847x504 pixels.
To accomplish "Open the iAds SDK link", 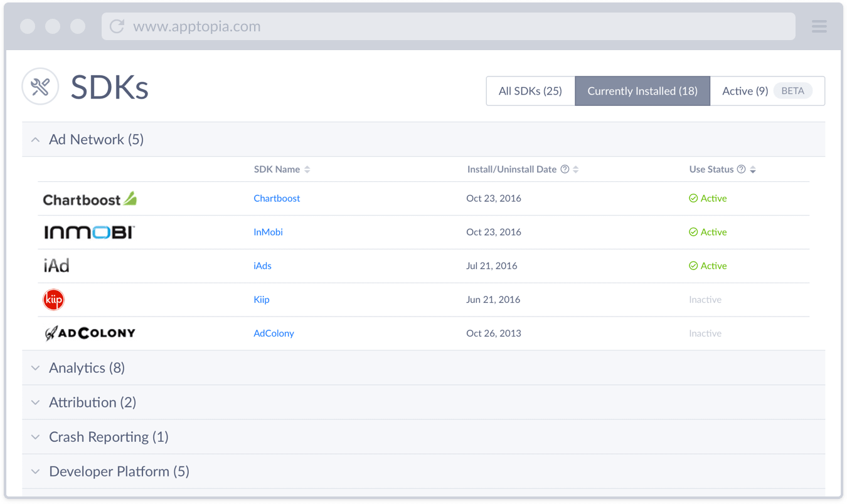I will [262, 266].
